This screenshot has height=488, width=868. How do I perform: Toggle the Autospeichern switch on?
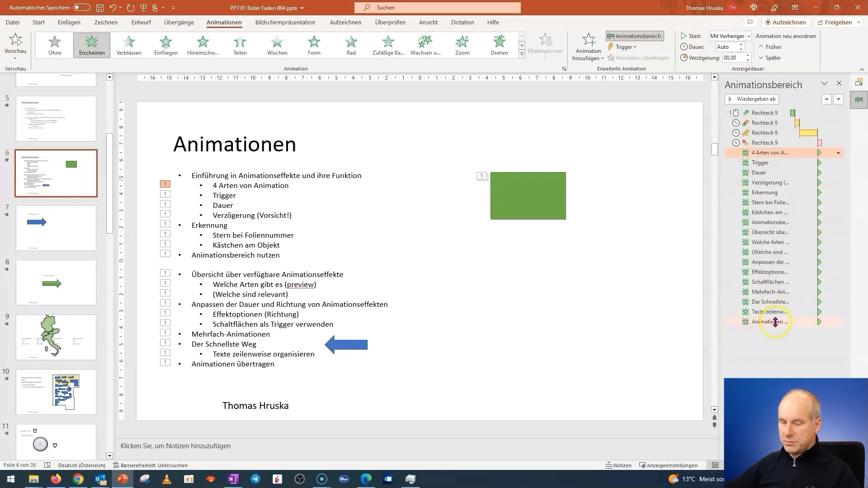tap(82, 7)
